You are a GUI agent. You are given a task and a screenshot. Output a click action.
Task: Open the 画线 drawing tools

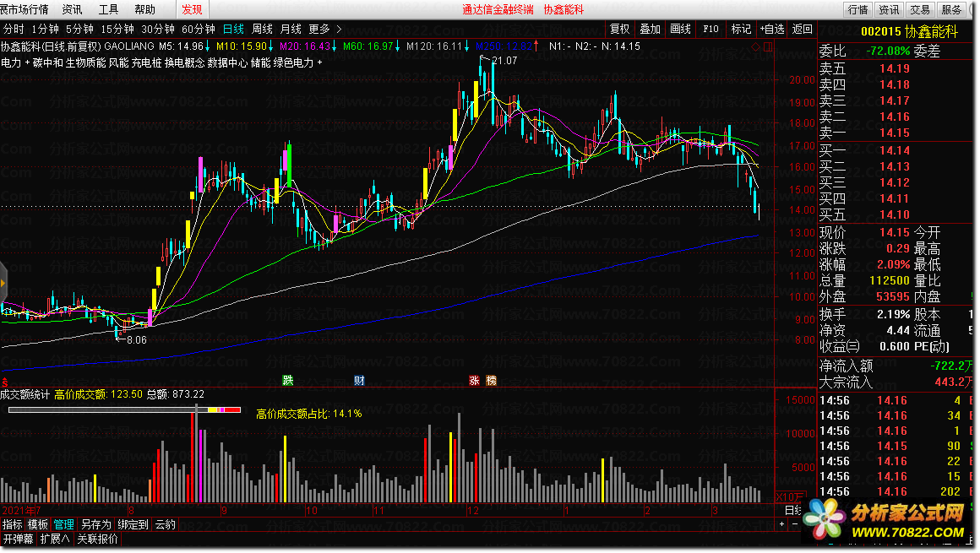[681, 30]
